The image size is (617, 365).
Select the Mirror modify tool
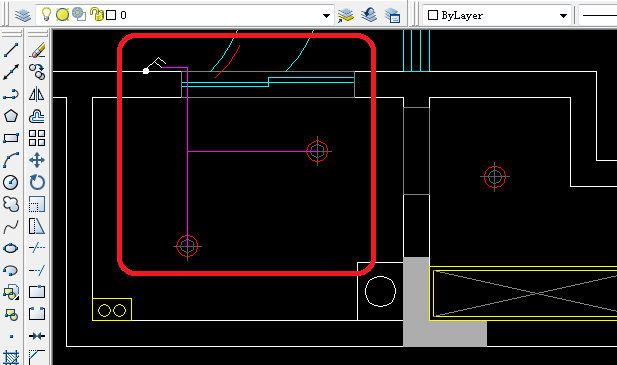[37, 94]
